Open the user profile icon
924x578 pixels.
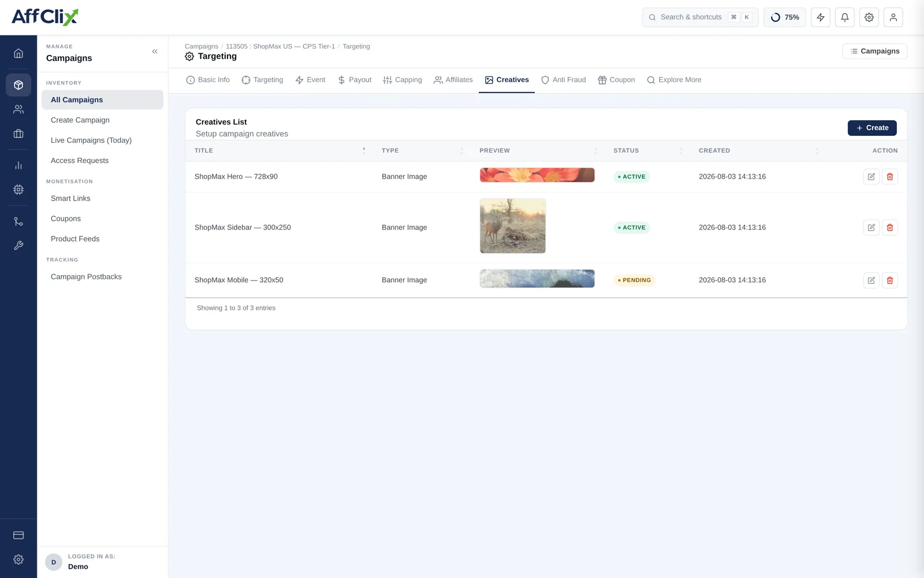click(x=893, y=17)
